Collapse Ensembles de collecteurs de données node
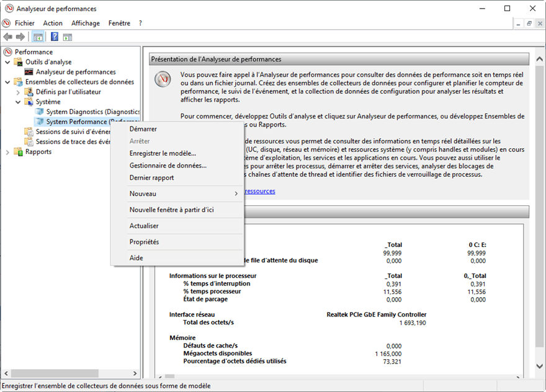This screenshot has height=392, width=546. (x=7, y=82)
